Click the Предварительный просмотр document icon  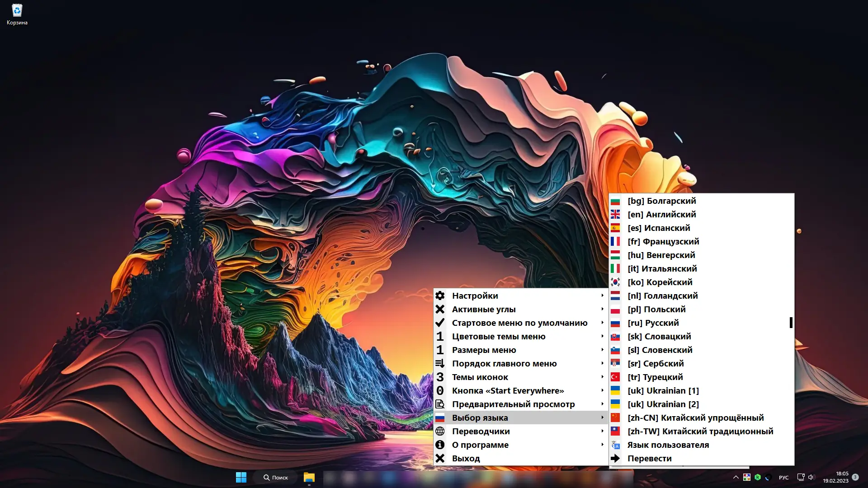coord(440,404)
